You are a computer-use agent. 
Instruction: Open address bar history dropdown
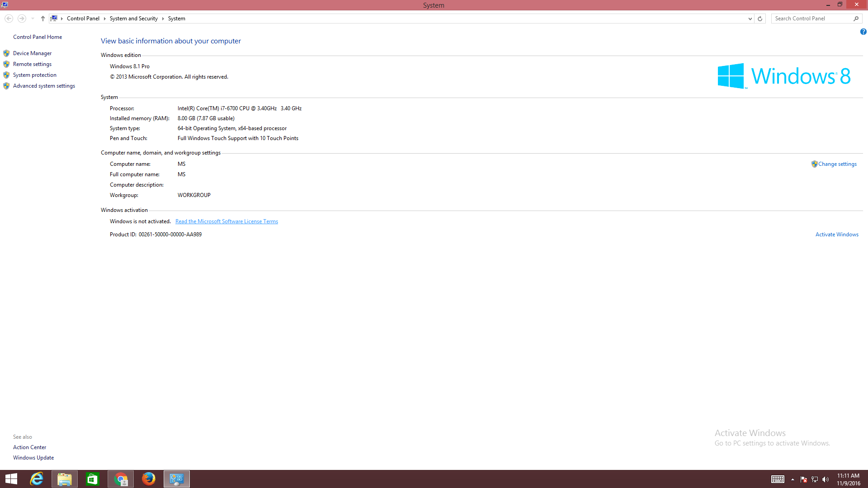pyautogui.click(x=750, y=19)
